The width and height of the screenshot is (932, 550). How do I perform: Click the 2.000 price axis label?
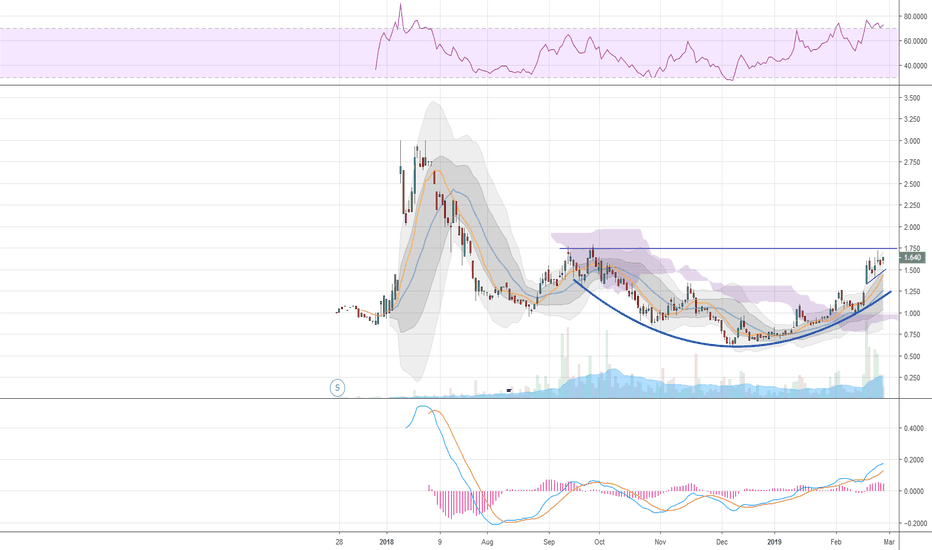pyautogui.click(x=912, y=227)
